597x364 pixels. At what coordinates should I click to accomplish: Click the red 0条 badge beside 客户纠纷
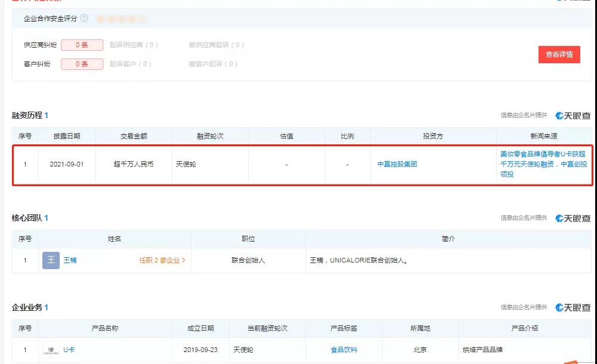click(82, 64)
